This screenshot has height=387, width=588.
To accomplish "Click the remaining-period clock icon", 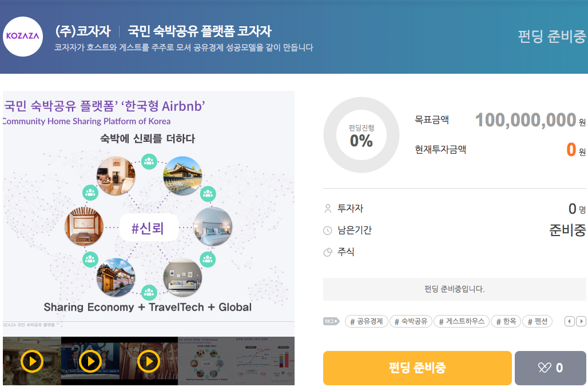I will click(x=328, y=231).
